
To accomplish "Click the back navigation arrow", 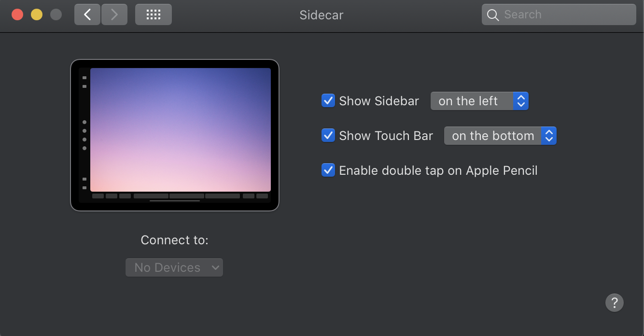I will [x=87, y=14].
